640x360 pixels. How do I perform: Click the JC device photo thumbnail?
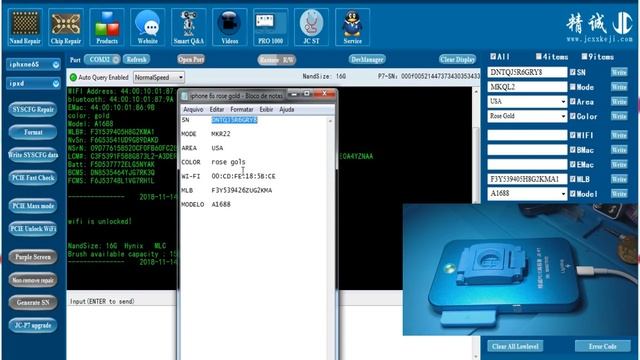521,269
